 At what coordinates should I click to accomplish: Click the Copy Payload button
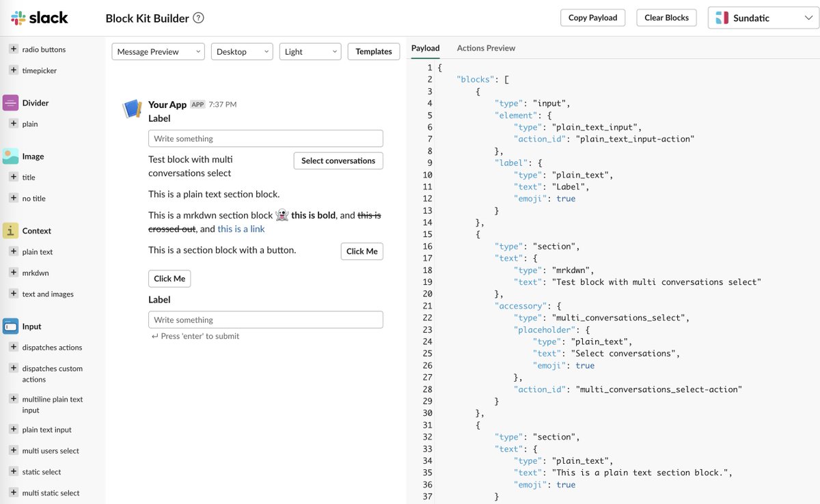(x=592, y=18)
